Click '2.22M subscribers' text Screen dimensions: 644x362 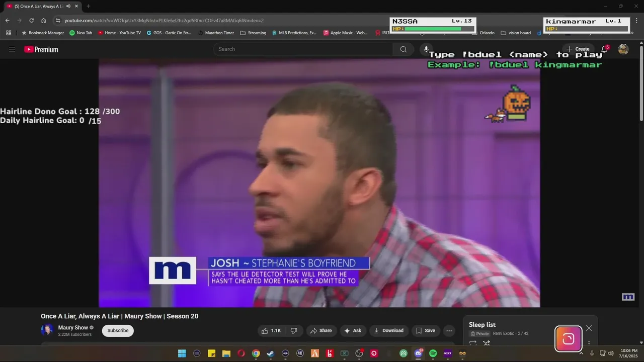coord(75,334)
